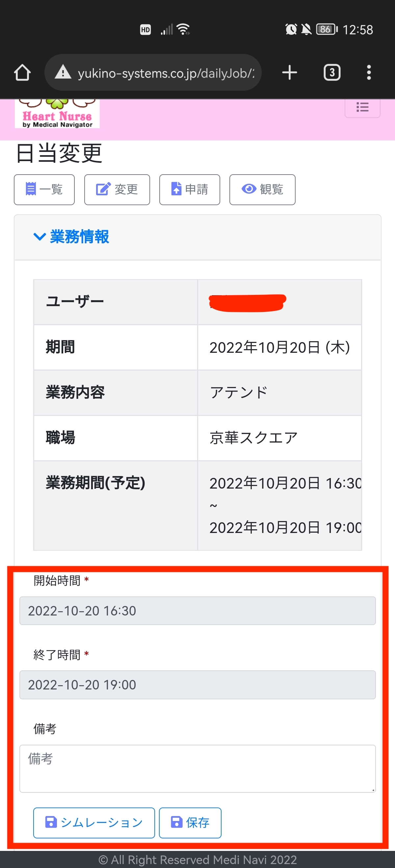The height and width of the screenshot is (868, 395).
Task: Tap the browser URL address bar
Action: coord(165,72)
